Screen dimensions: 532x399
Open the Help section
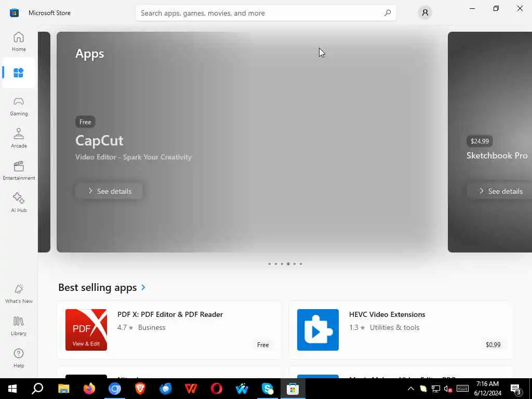(19, 358)
